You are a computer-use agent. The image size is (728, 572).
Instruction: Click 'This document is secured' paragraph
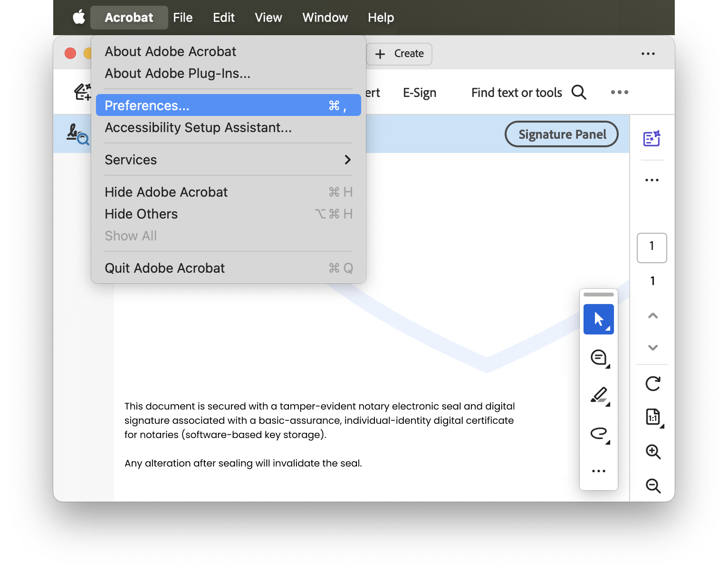point(320,420)
